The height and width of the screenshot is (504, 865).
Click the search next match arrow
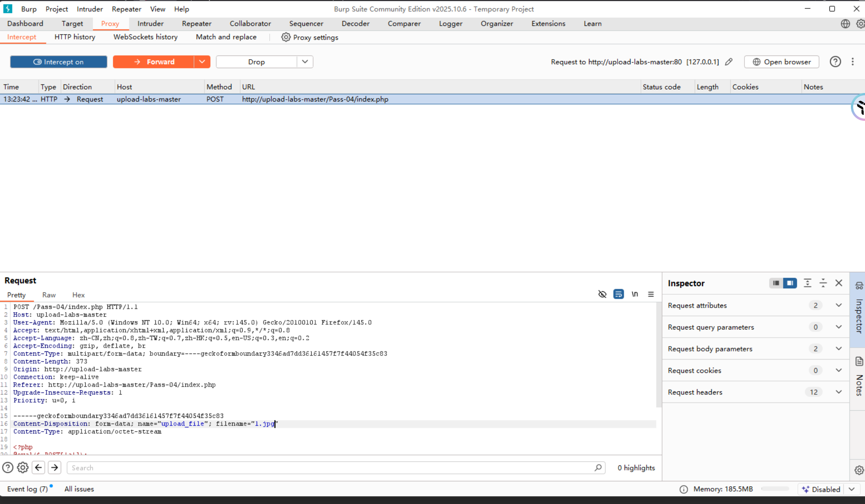coord(55,468)
